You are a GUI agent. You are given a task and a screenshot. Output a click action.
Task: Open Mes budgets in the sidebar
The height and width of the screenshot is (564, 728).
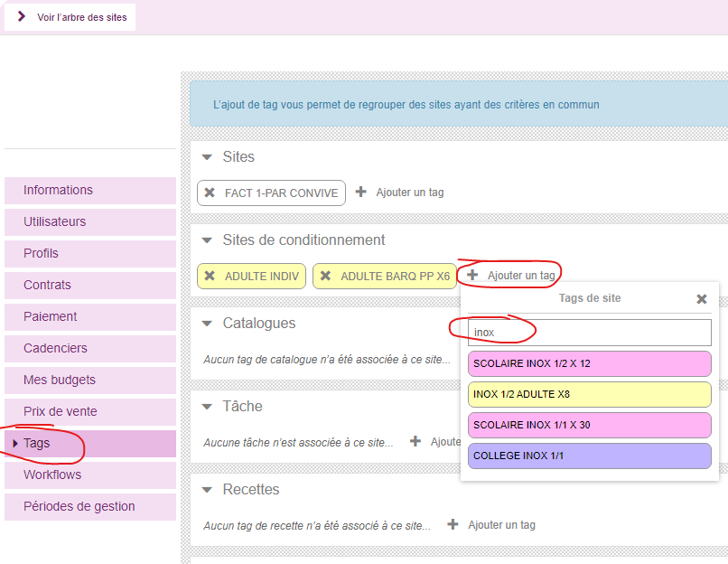[x=90, y=380]
